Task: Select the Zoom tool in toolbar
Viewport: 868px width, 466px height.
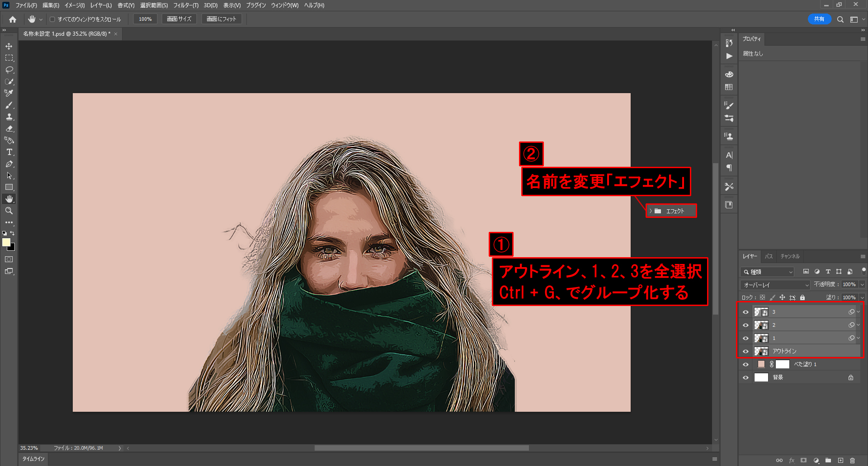Action: tap(9, 211)
